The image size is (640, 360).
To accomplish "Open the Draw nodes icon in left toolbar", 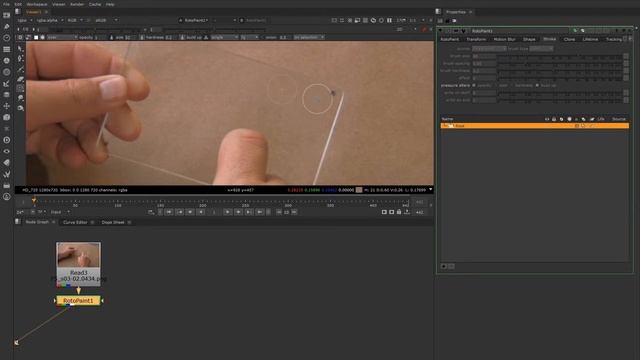I will point(7,27).
